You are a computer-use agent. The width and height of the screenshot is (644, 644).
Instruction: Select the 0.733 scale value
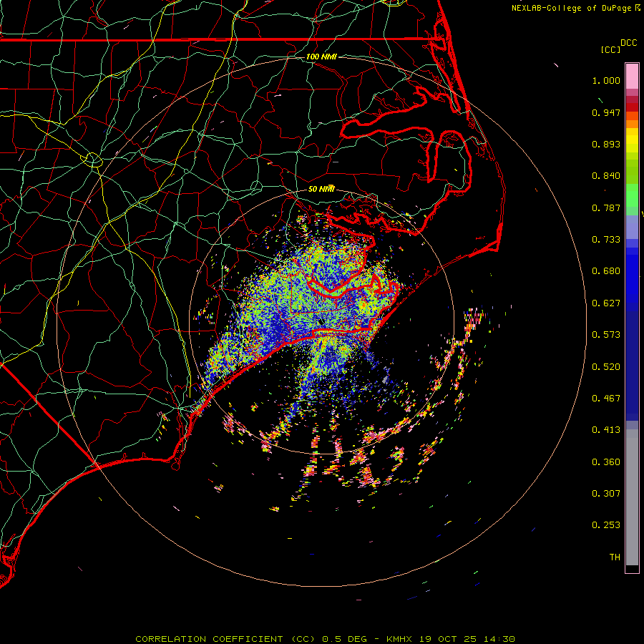606,240
